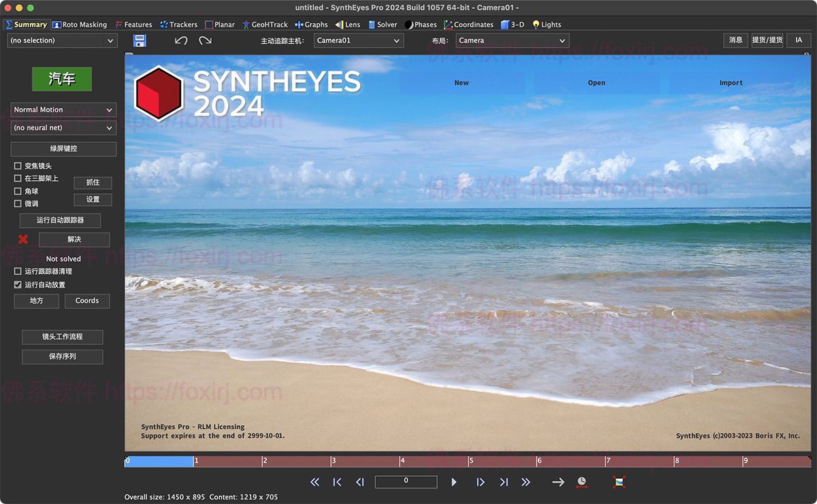Switch to the Roto Masking tab

(x=80, y=24)
